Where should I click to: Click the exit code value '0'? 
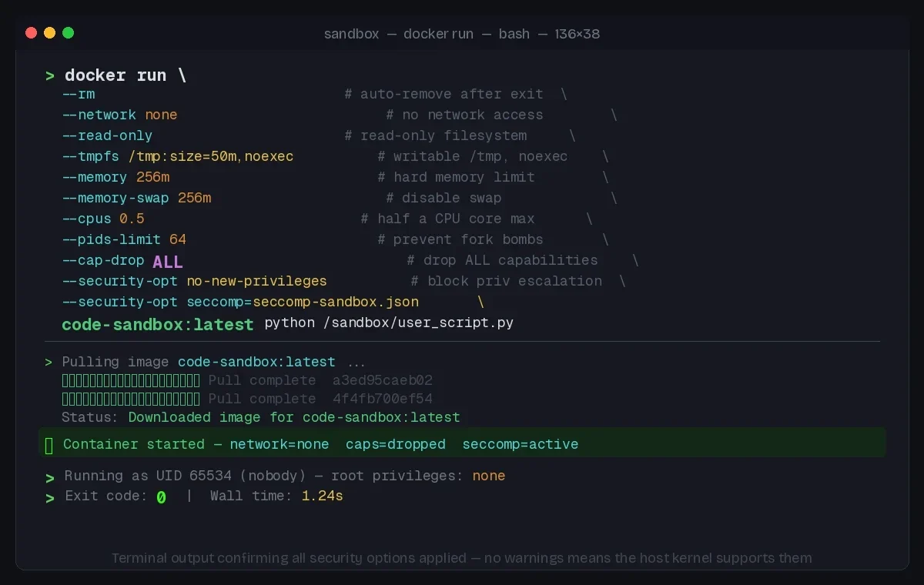click(161, 497)
